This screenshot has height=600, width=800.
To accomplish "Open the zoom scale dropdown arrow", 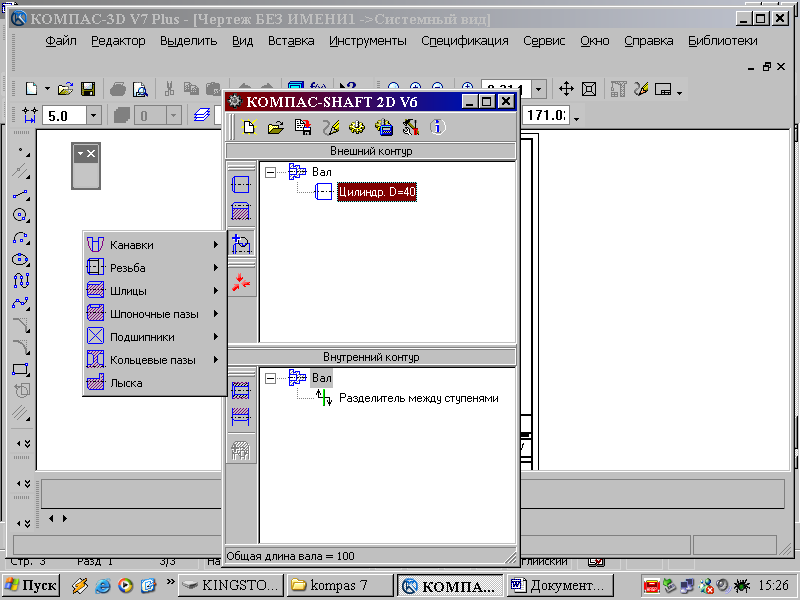I will 539,89.
